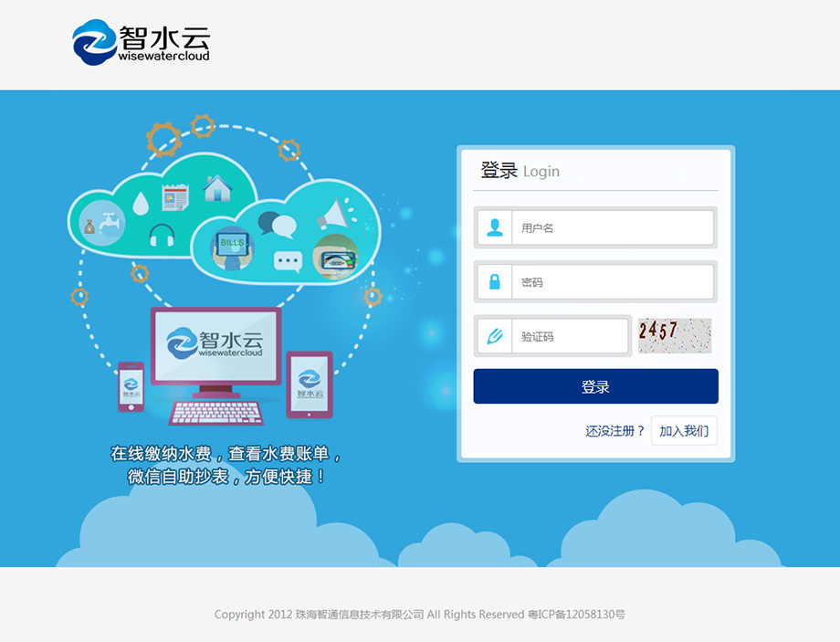
Task: Click the smartphone illustration beside the monitor
Action: (131, 387)
